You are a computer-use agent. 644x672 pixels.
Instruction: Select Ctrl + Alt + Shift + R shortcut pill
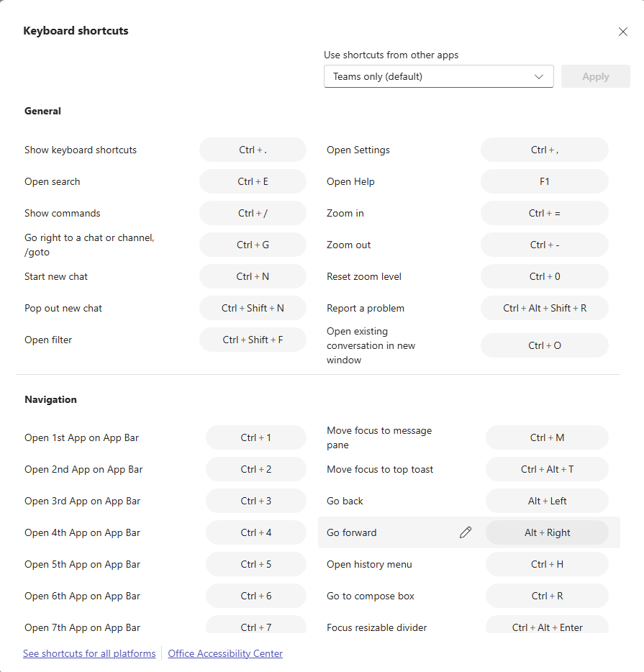tap(544, 308)
